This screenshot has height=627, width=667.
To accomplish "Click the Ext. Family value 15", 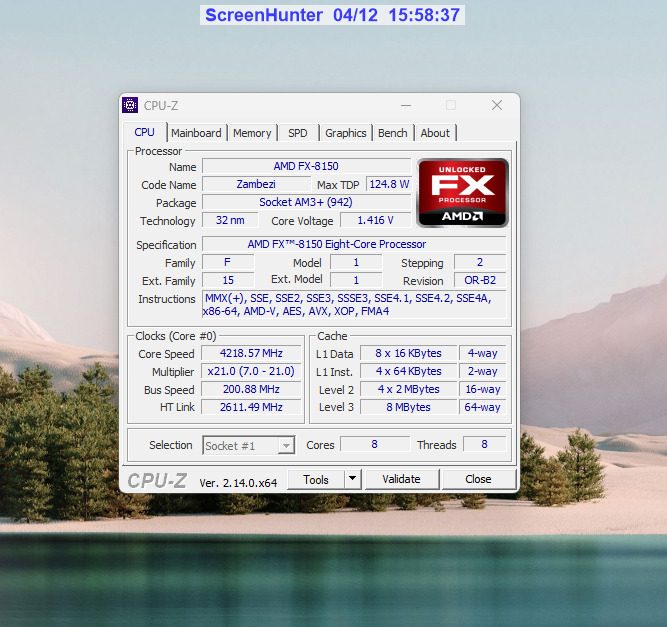I will (228, 280).
